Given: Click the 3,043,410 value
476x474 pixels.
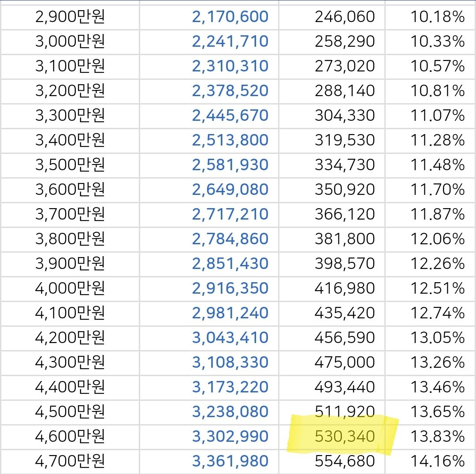Looking at the screenshot, I should click(x=231, y=338).
